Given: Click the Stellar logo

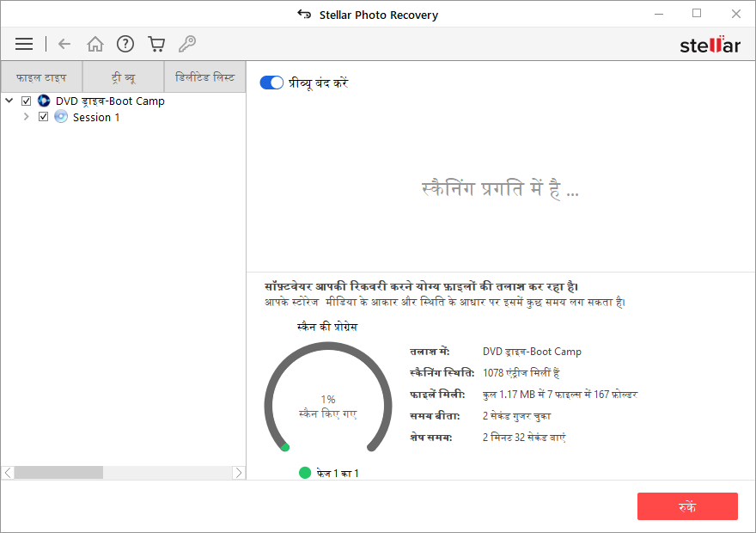Looking at the screenshot, I should coord(710,45).
